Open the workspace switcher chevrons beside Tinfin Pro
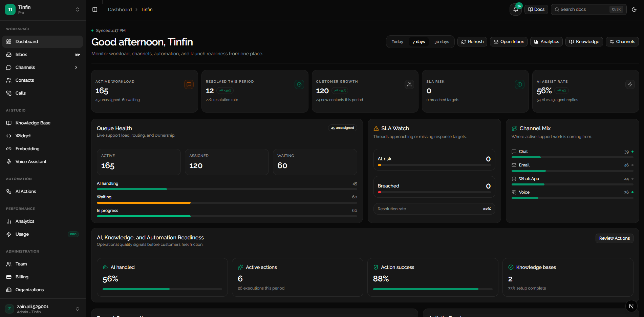 pyautogui.click(x=78, y=9)
